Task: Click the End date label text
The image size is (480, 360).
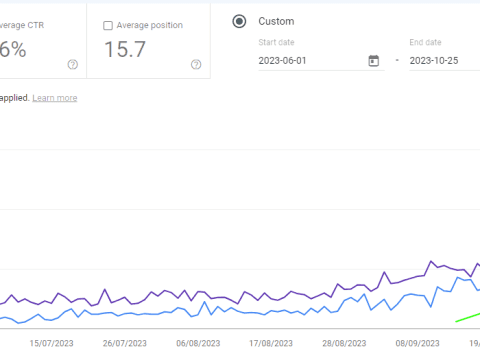Action: 425,42
